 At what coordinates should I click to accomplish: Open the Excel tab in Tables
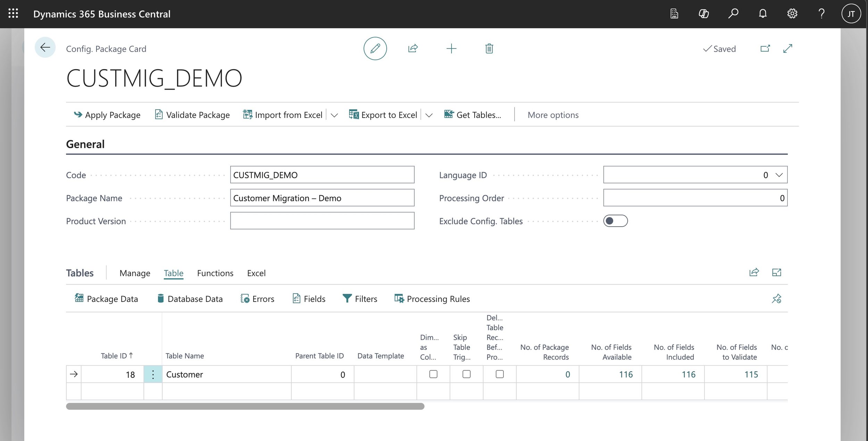tap(256, 273)
